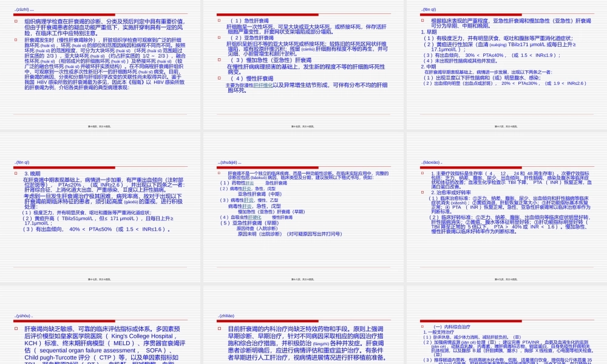Open the slide listing （1）急性肝衰竭 pathology types
The width and height of the screenshot is (607, 364).
[x=303, y=66]
